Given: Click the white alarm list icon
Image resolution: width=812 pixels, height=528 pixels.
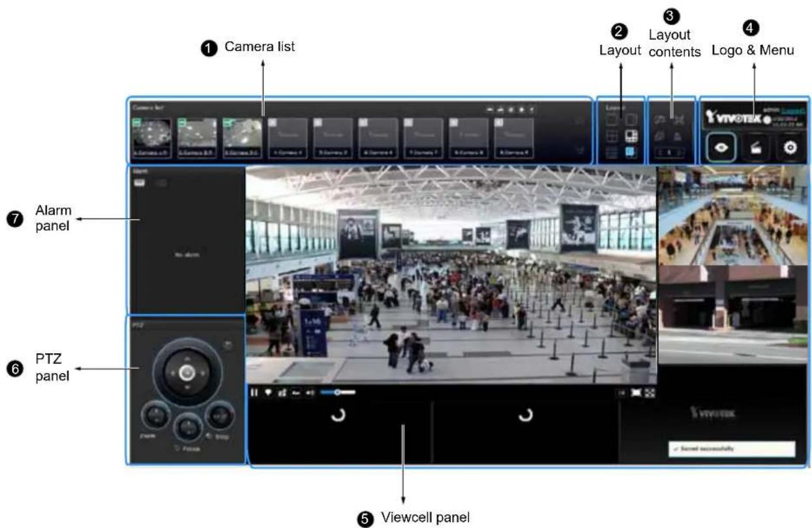Looking at the screenshot, I should pyautogui.click(x=139, y=183).
